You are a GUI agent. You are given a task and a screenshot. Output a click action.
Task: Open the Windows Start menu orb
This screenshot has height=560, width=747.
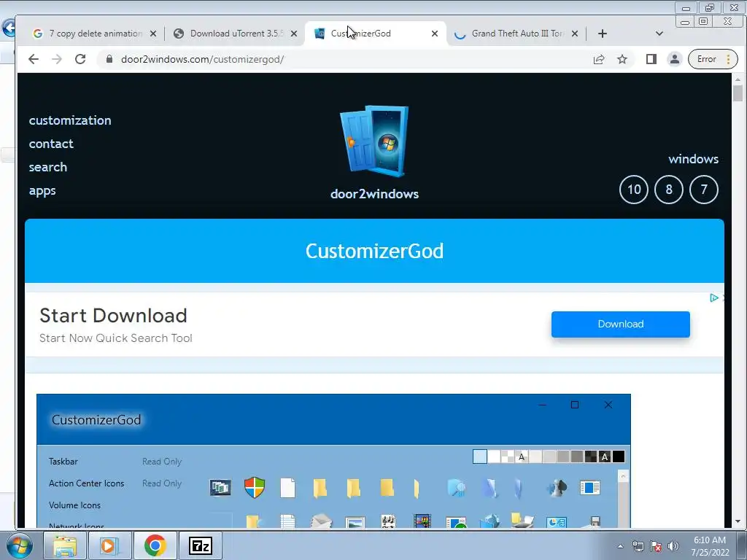click(20, 545)
